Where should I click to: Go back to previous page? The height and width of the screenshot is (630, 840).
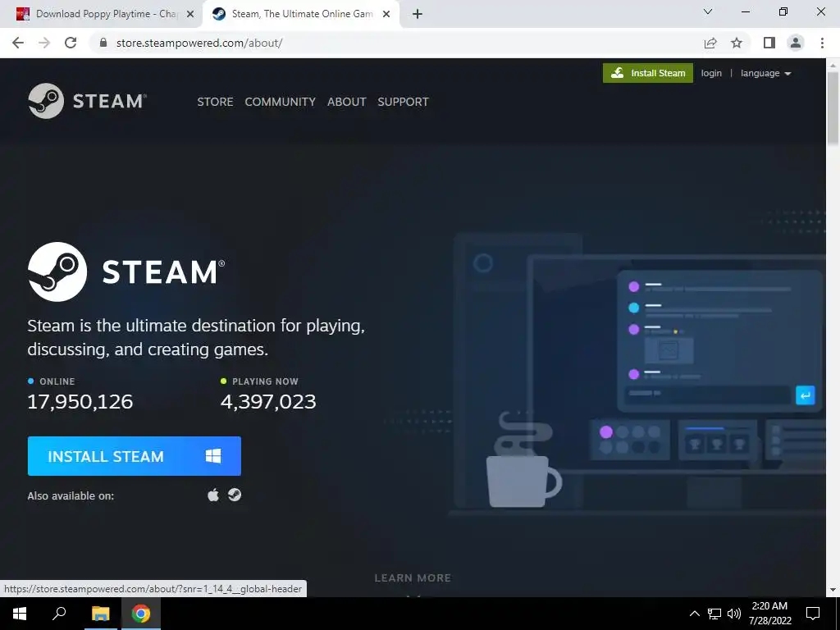coord(18,43)
